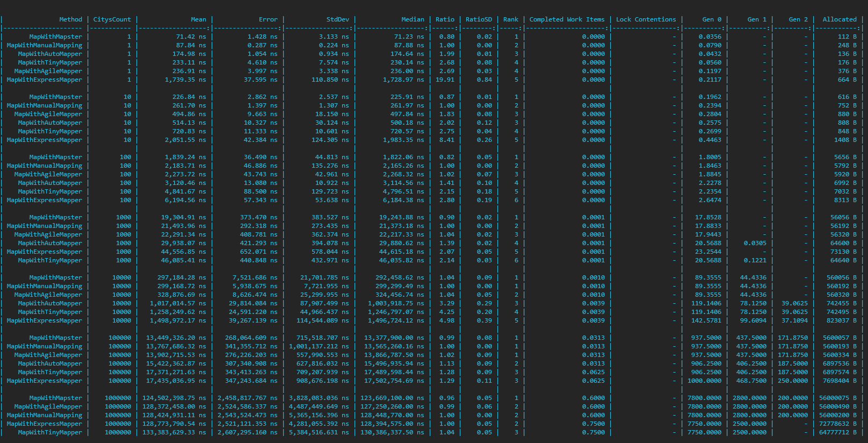Click the allocated value '72778632 B'

838,424
